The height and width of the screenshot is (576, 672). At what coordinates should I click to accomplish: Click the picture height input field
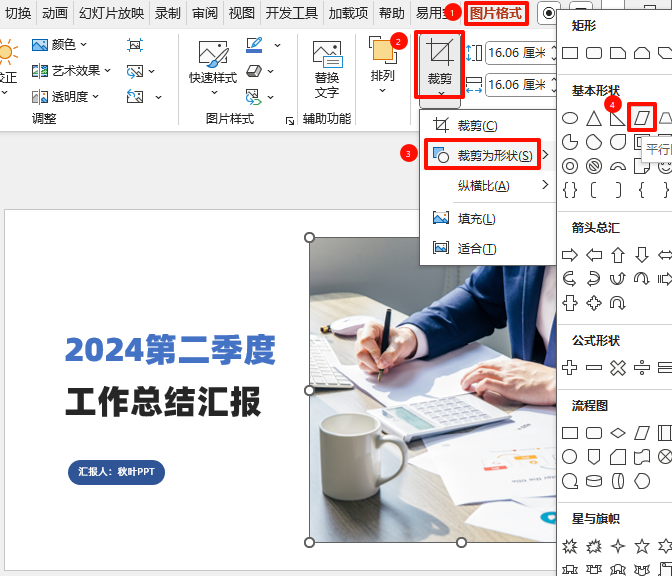(x=519, y=54)
